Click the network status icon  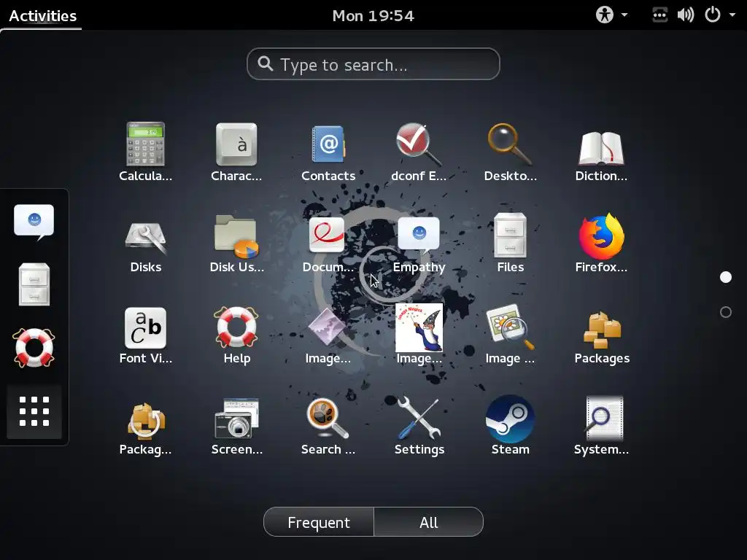pyautogui.click(x=659, y=15)
